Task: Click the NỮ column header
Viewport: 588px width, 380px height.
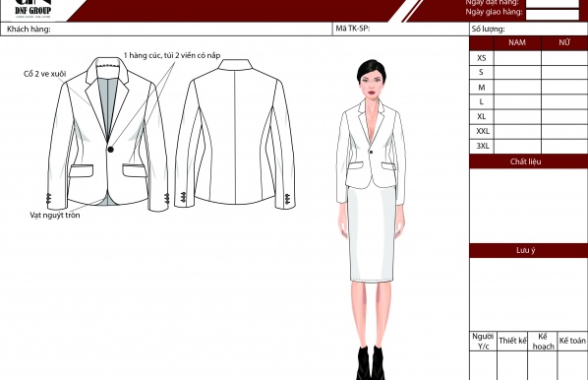Action: click(564, 42)
